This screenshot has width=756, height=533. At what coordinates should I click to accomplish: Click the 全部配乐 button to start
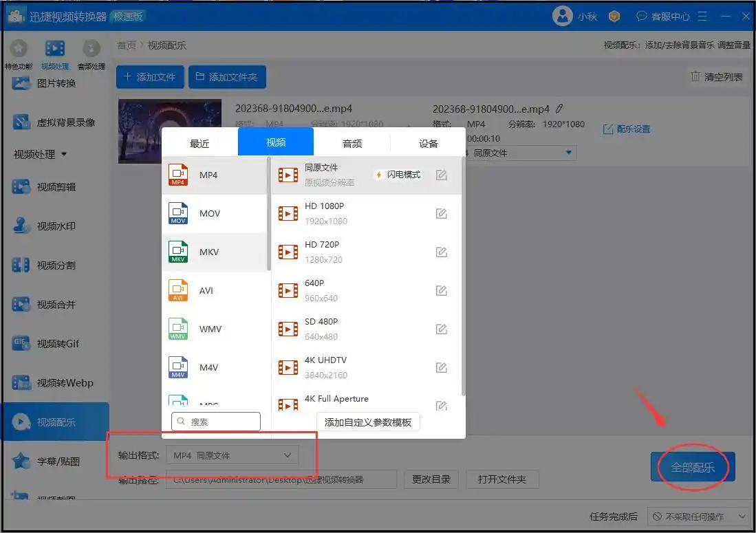(692, 466)
